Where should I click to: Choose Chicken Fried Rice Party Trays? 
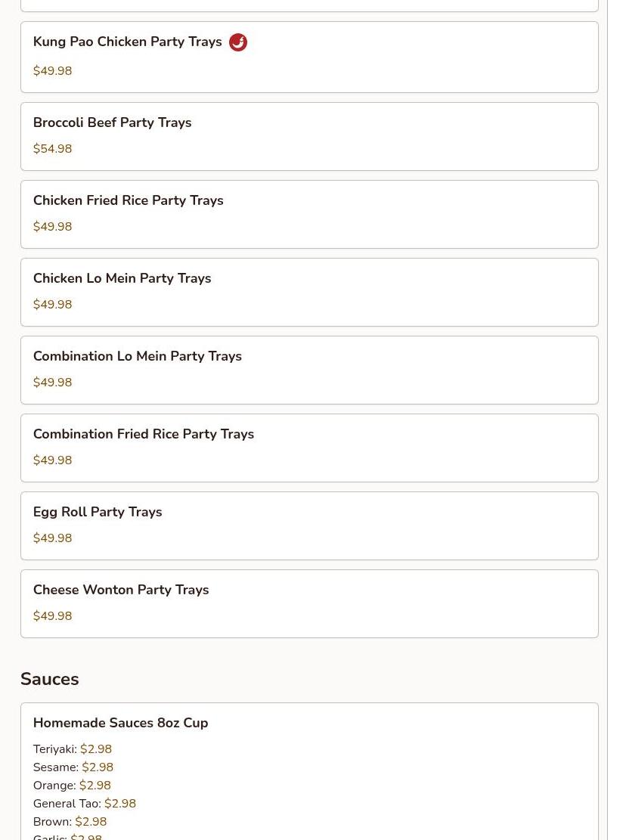[x=128, y=200]
